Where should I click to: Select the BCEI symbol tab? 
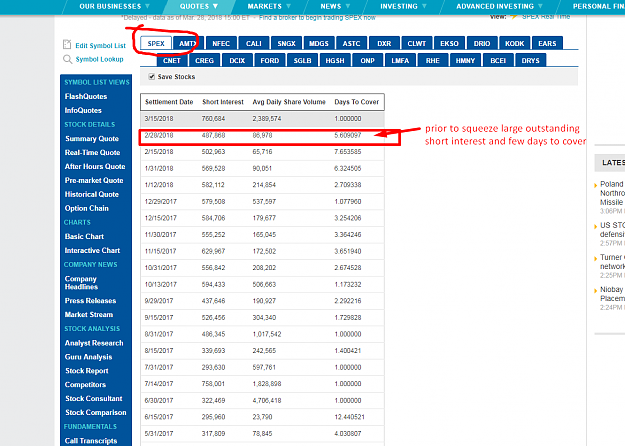[498, 61]
